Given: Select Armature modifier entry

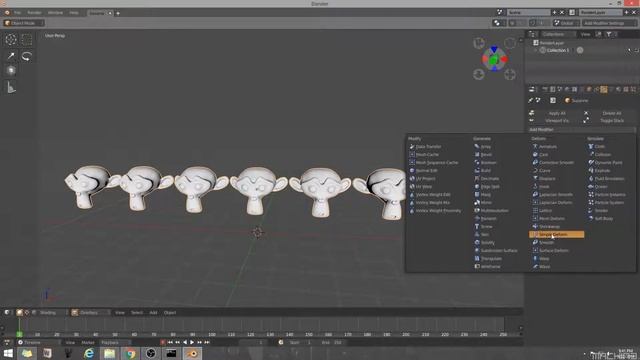Looking at the screenshot, I should coord(545,147).
